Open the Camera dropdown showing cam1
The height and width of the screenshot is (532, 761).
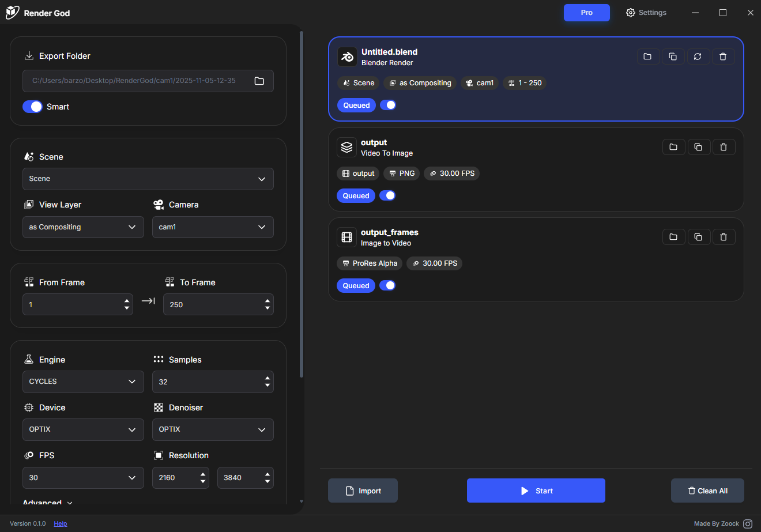[213, 227]
